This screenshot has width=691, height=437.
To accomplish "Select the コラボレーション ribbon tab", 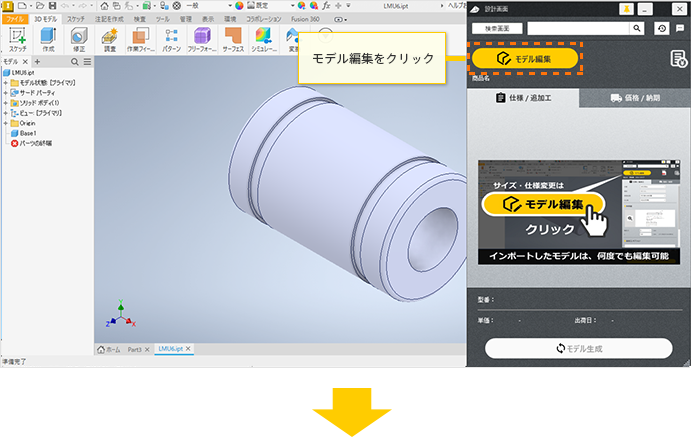I will click(264, 19).
